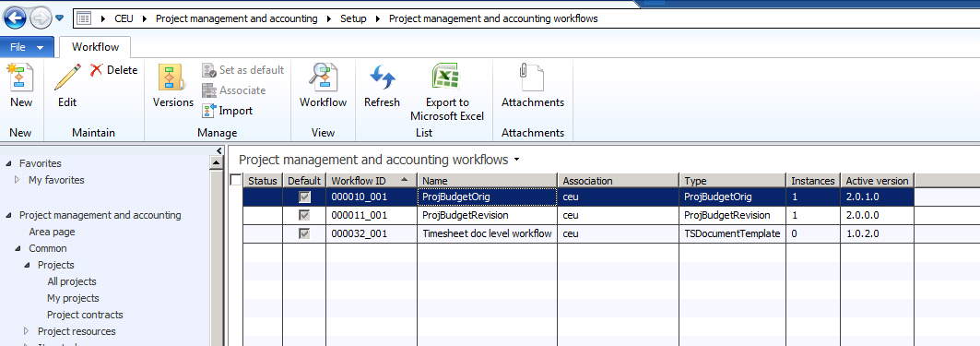Sort by the Association column header

pos(618,181)
